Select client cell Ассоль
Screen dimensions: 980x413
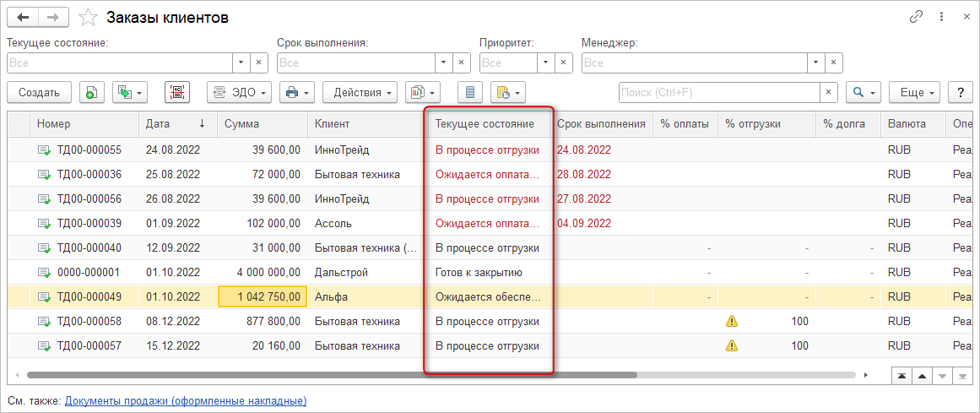365,224
